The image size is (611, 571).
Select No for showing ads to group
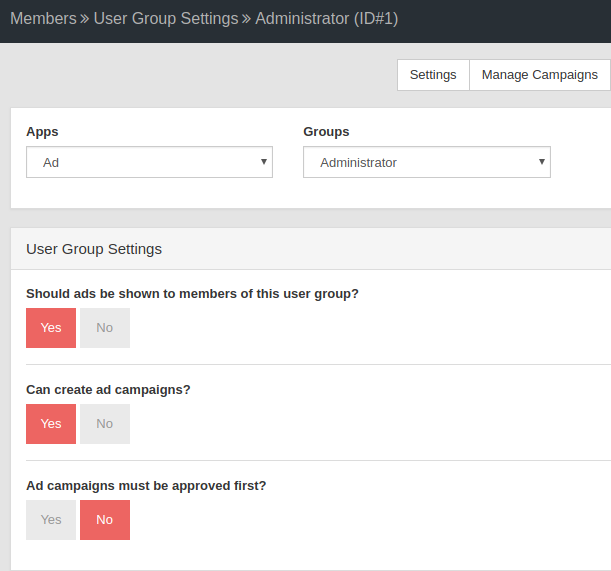pos(105,328)
